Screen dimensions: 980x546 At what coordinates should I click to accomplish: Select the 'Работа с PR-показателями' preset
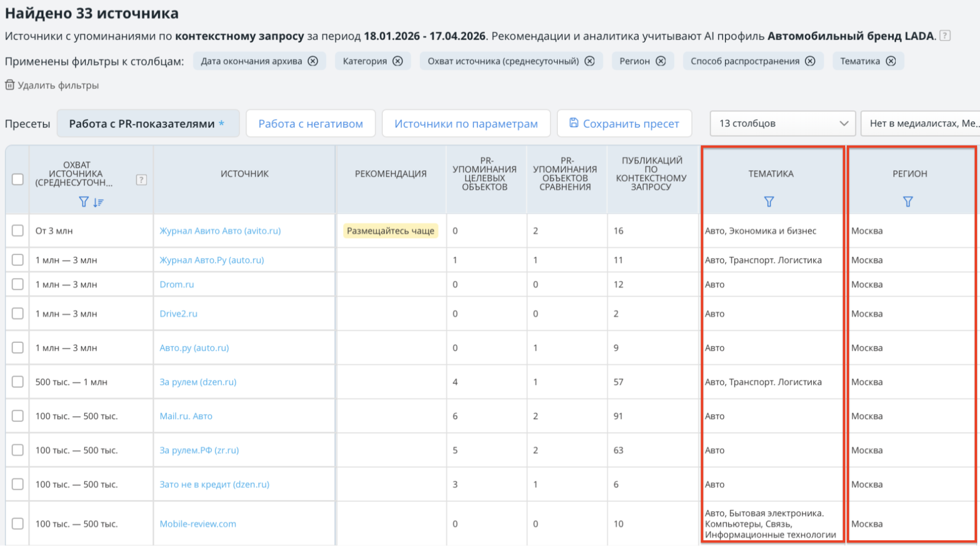tap(148, 124)
